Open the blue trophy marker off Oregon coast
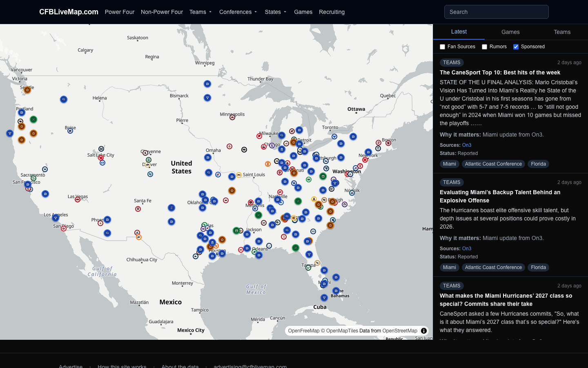 (10, 133)
